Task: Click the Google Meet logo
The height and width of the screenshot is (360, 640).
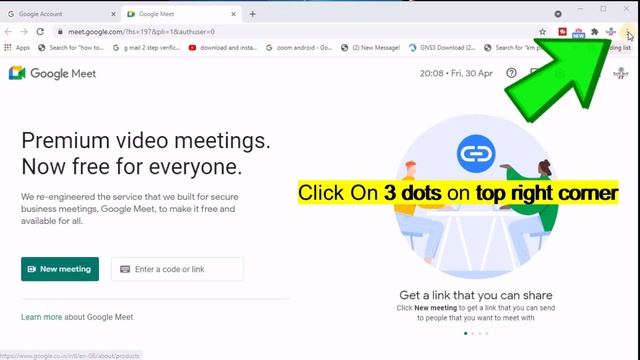Action: [x=52, y=73]
